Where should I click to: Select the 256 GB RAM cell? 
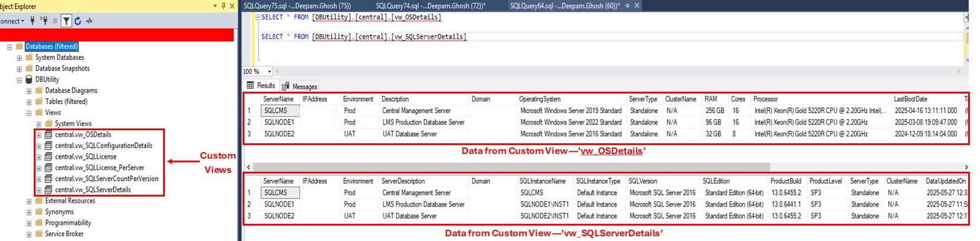pyautogui.click(x=714, y=111)
